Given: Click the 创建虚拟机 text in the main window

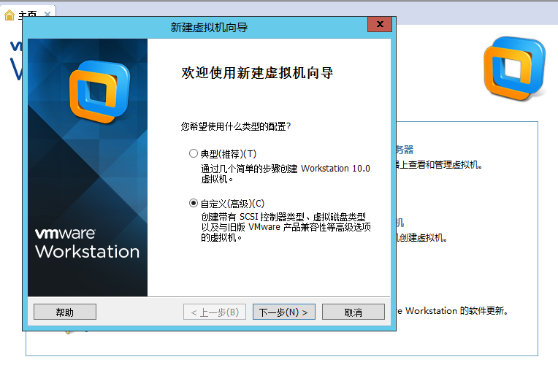Looking at the screenshot, I should [x=422, y=238].
